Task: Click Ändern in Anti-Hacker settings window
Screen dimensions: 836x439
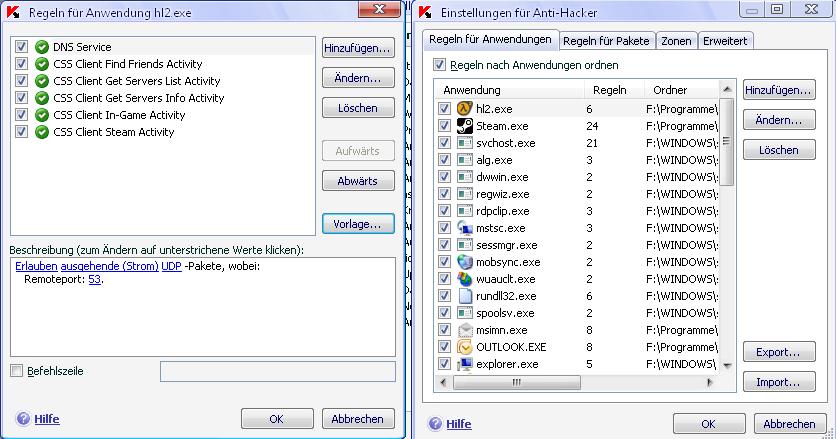Action: (779, 120)
